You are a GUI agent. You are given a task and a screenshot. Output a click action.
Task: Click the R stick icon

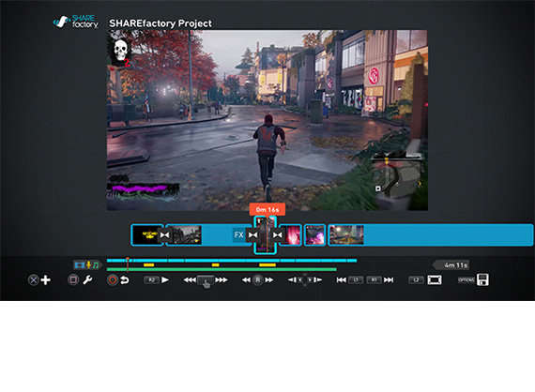pos(257,279)
